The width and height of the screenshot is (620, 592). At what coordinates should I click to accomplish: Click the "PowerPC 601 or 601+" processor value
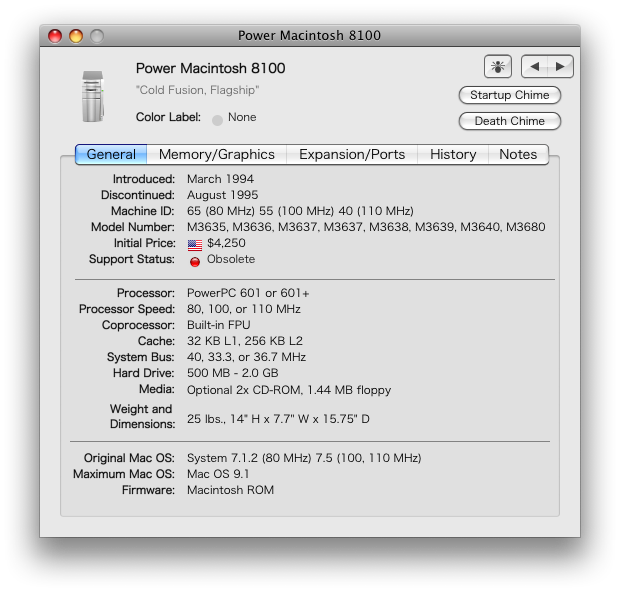click(x=248, y=293)
